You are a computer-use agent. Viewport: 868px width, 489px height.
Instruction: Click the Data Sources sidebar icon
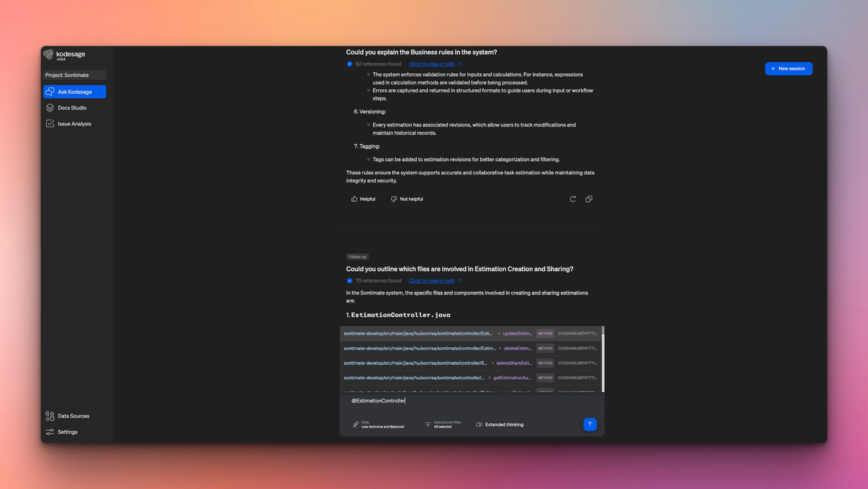tap(50, 416)
